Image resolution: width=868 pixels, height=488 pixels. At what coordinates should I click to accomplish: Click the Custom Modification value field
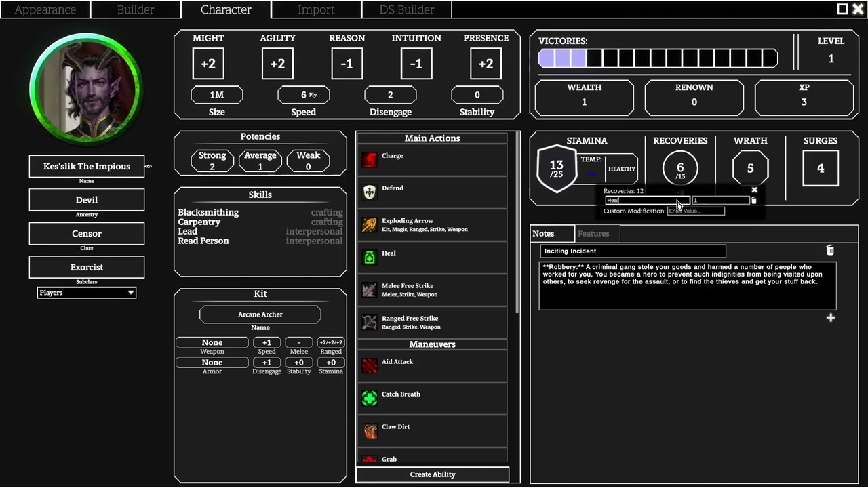(696, 211)
